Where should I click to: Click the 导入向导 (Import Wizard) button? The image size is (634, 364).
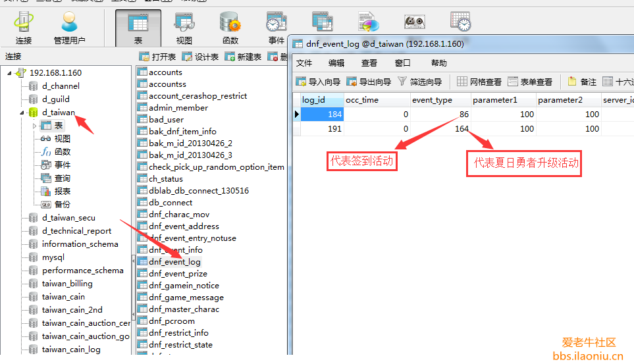317,82
